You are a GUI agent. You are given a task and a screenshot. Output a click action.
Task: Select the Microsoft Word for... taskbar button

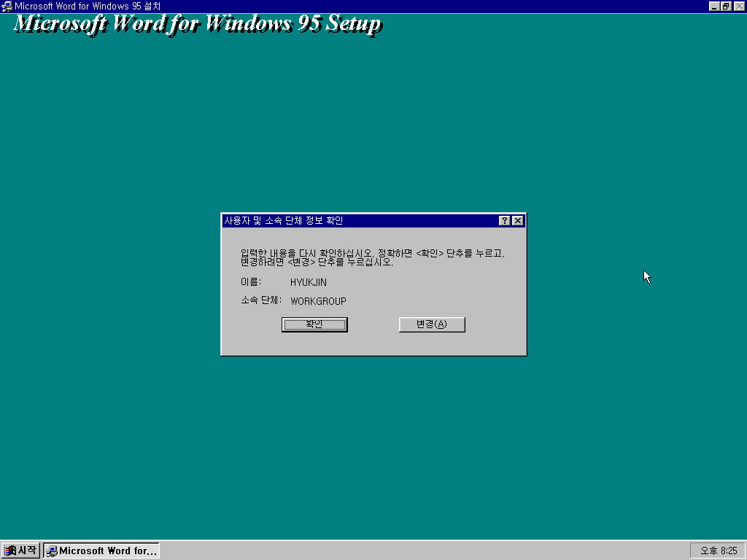101,551
